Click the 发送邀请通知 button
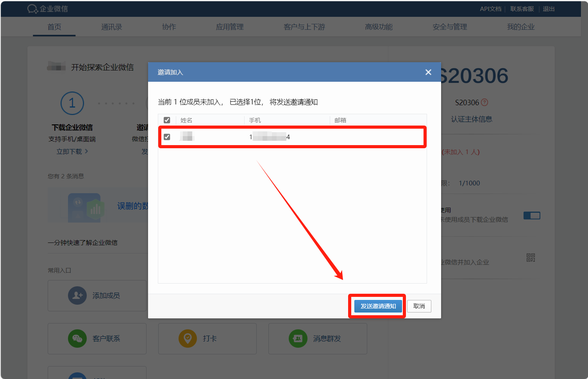Viewport: 588px width, 379px height. (378, 306)
